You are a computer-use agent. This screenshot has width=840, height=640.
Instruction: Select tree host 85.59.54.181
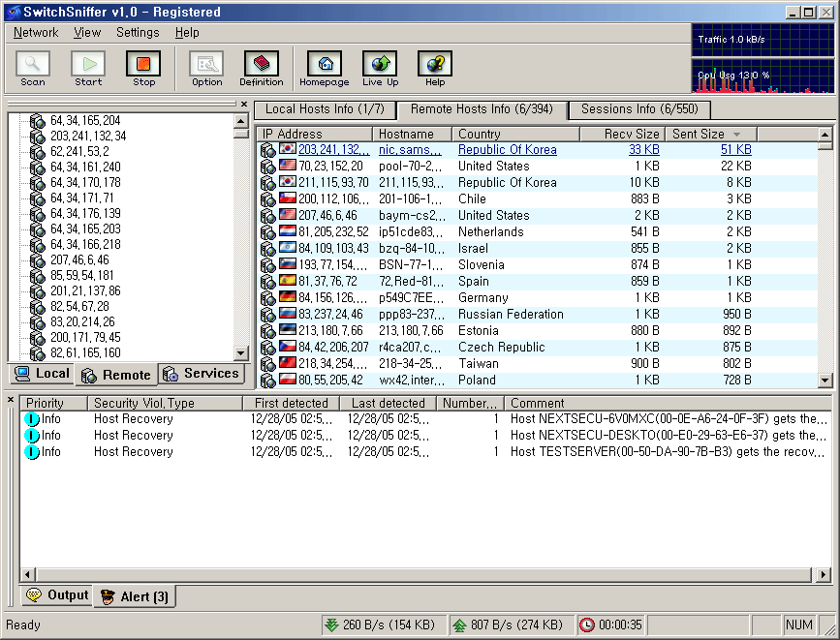click(x=82, y=275)
